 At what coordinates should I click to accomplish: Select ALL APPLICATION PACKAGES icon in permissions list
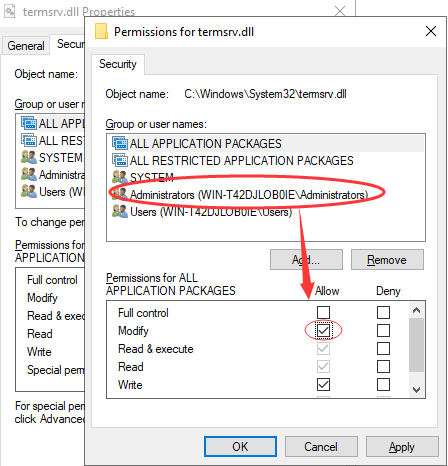tap(120, 143)
